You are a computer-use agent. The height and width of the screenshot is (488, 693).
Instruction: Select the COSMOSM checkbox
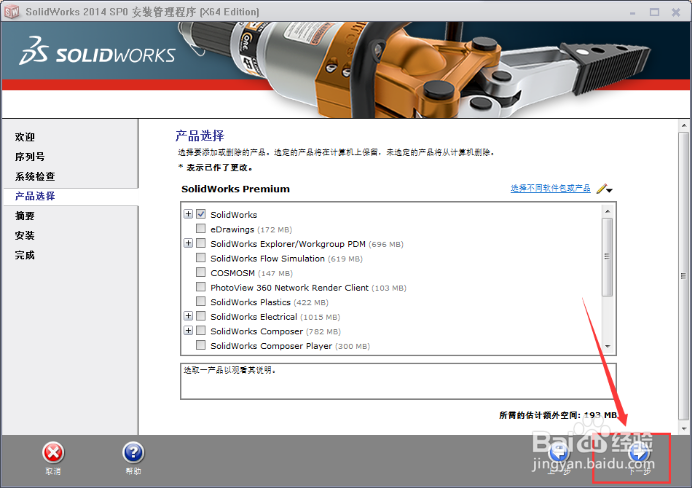pos(201,272)
